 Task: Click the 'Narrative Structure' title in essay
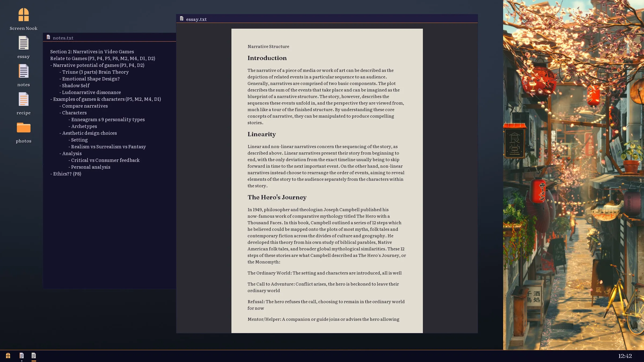(268, 46)
